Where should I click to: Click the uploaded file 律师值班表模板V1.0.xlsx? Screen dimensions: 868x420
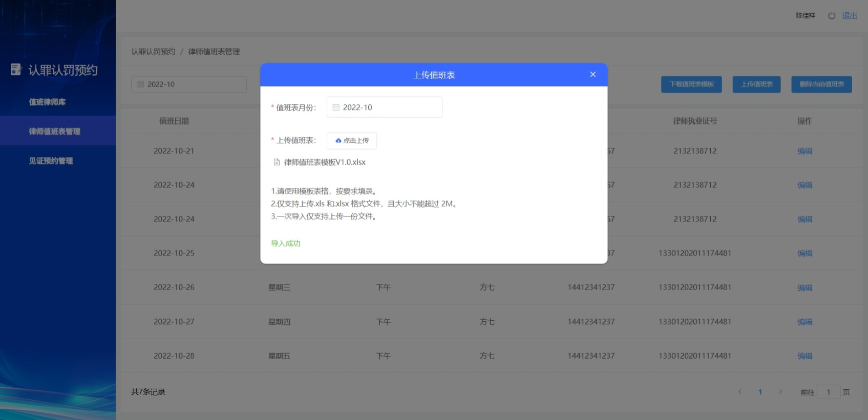[x=325, y=162]
